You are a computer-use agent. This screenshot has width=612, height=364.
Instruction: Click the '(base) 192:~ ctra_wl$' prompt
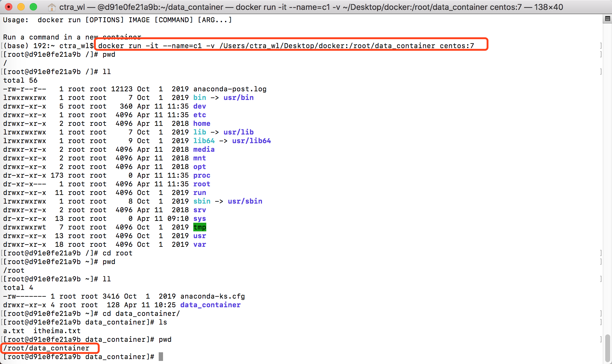click(48, 46)
